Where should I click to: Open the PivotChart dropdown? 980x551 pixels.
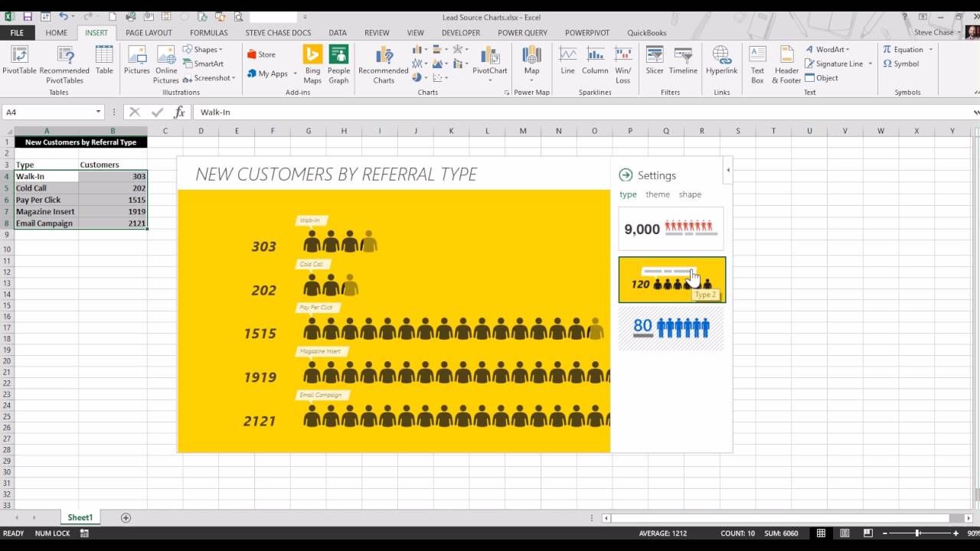(490, 80)
